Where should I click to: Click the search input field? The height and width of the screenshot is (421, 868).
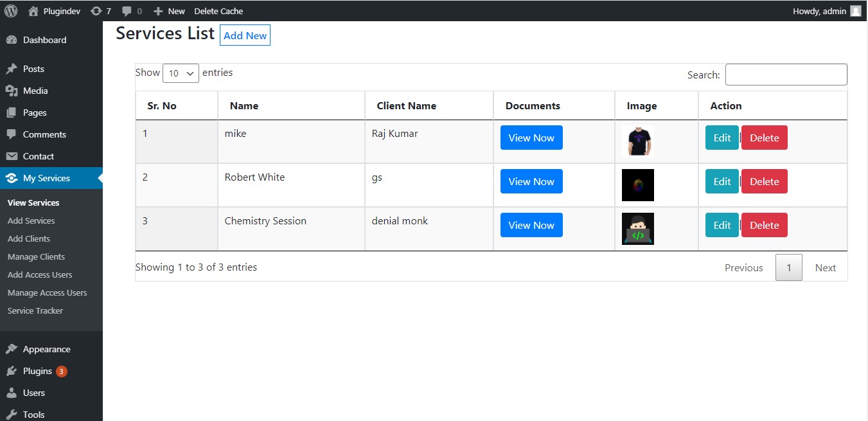click(x=786, y=75)
